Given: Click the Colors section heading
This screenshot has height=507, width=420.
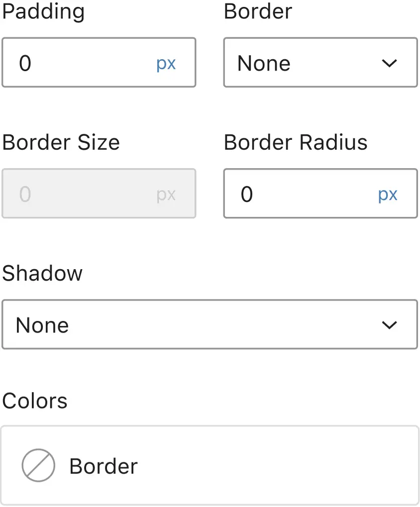Looking at the screenshot, I should pos(35,401).
